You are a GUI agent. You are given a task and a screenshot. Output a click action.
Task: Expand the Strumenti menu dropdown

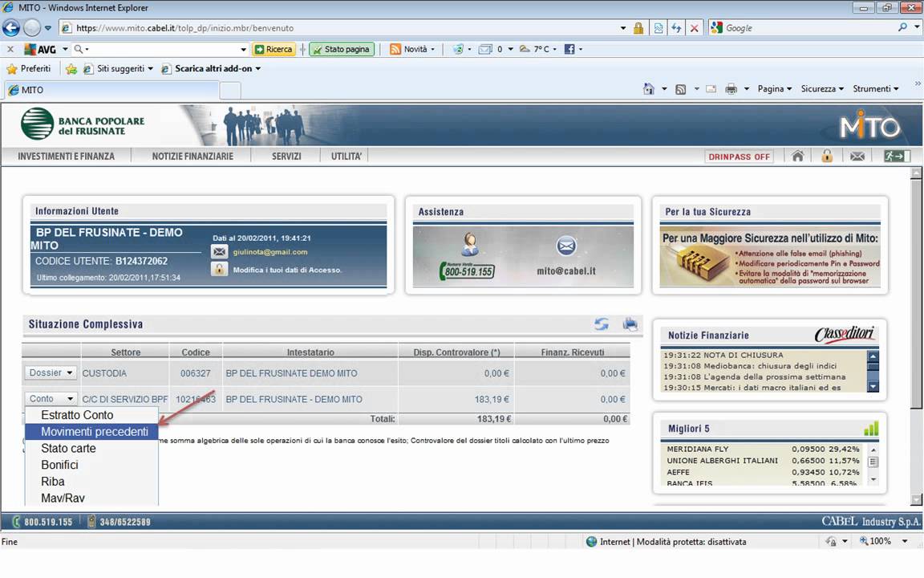(876, 89)
